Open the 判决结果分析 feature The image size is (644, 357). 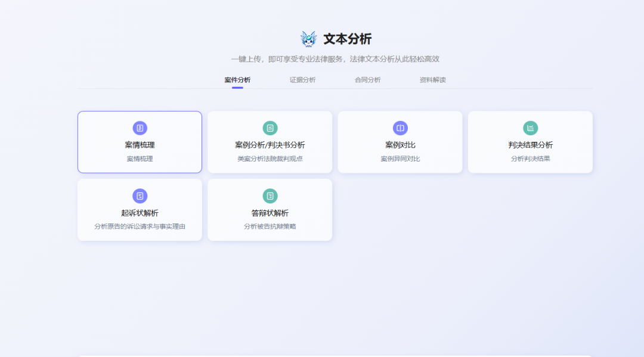[530, 142]
